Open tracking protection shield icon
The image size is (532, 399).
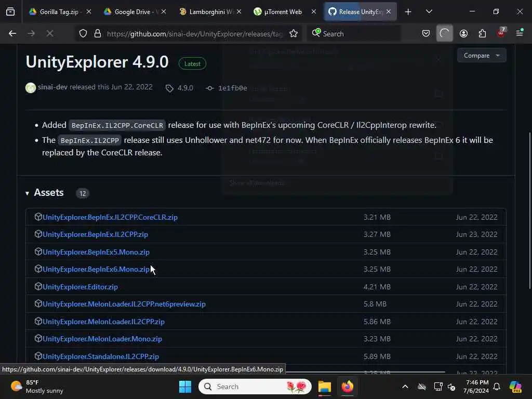coord(83,34)
